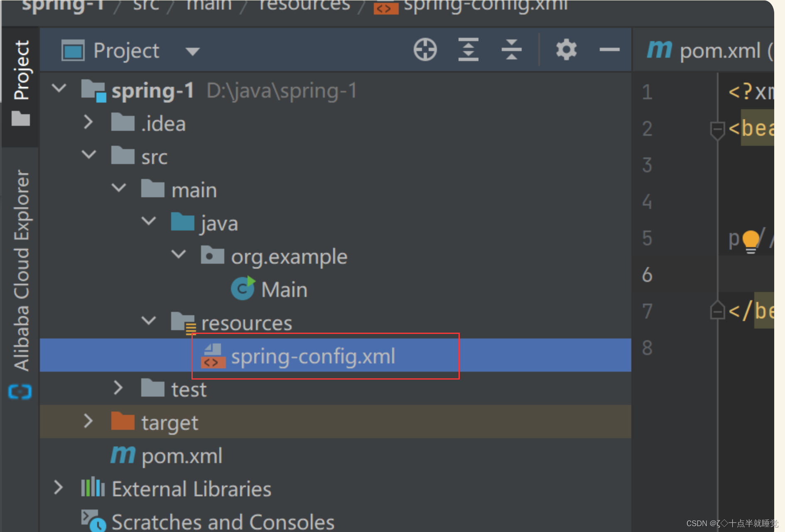Click the Alibaba Cloud Explorer logo icon
The height and width of the screenshot is (532, 785).
pyautogui.click(x=20, y=392)
